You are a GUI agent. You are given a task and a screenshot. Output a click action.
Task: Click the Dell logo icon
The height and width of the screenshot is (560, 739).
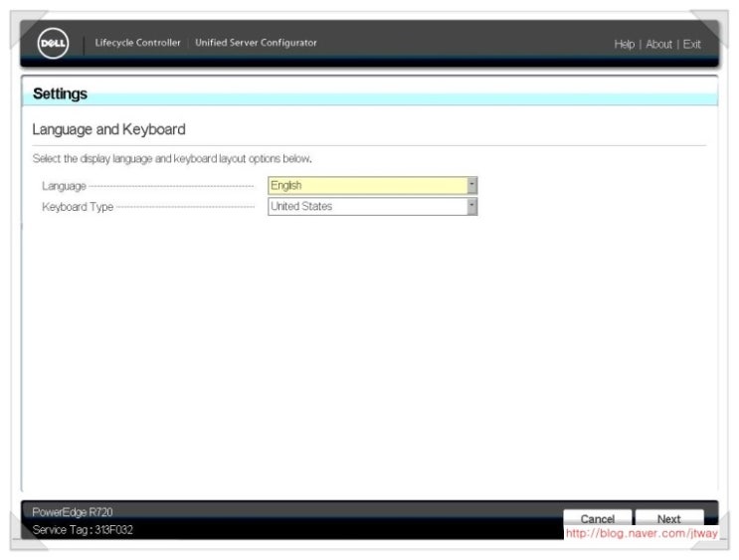point(53,43)
